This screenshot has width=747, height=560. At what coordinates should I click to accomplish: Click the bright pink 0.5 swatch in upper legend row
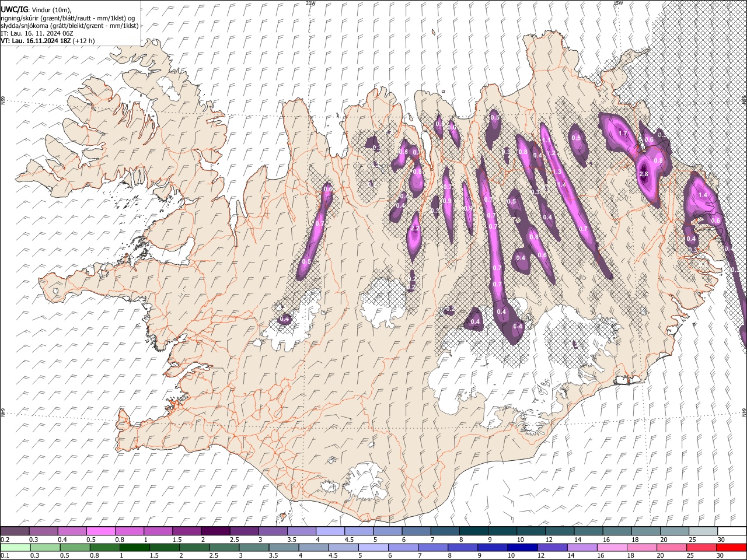[x=101, y=531]
